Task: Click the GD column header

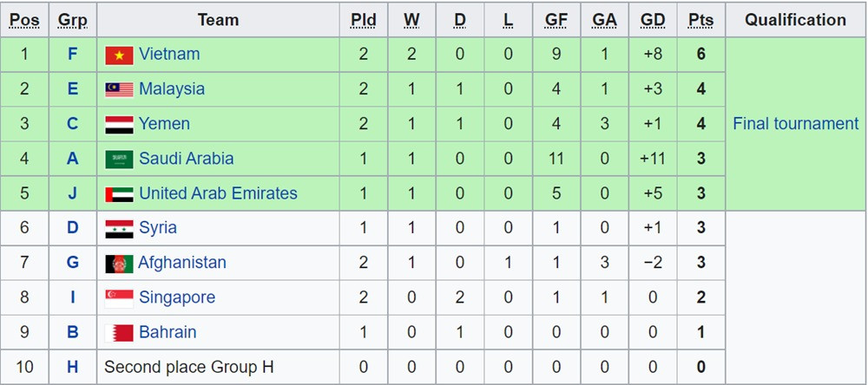Action: pyautogui.click(x=652, y=20)
